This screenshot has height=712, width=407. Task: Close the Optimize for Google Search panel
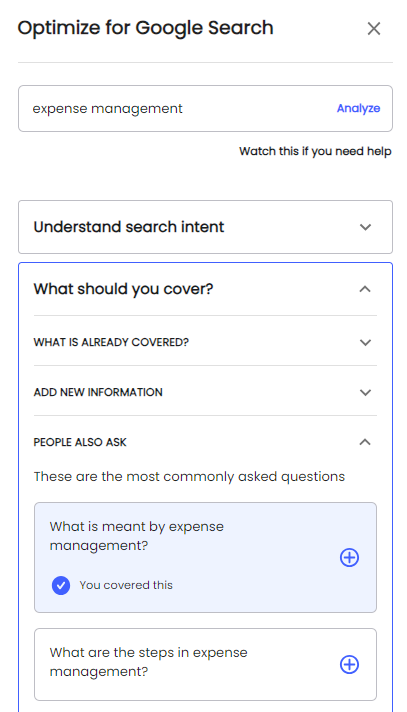pyautogui.click(x=374, y=29)
